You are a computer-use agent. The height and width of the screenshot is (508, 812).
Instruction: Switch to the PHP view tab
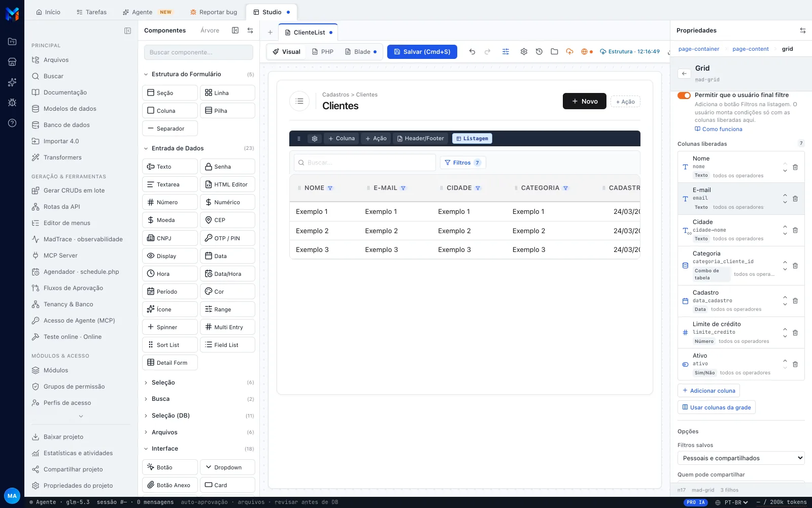[x=323, y=52]
